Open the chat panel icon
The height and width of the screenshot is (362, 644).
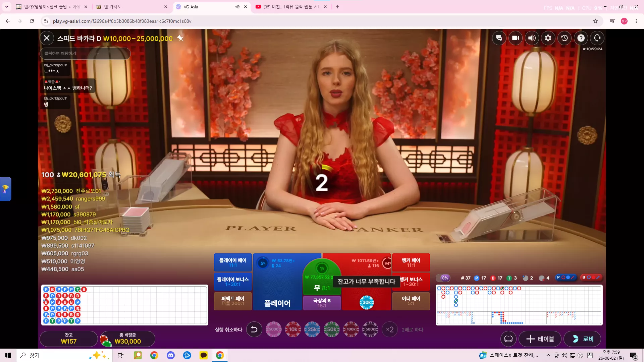coord(499,38)
